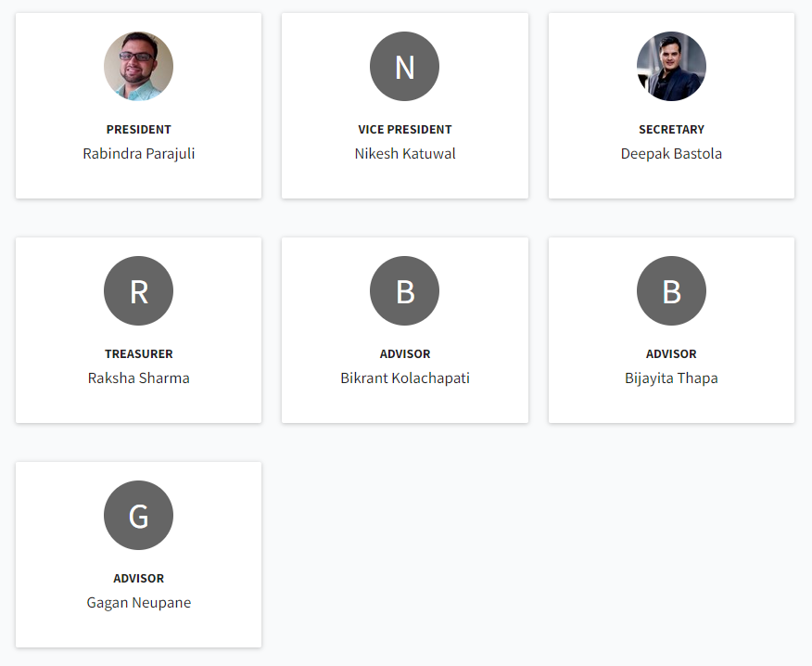Click the 'B' avatar above Bijayita Thapa
The height and width of the screenshot is (666, 812).
coord(671,291)
